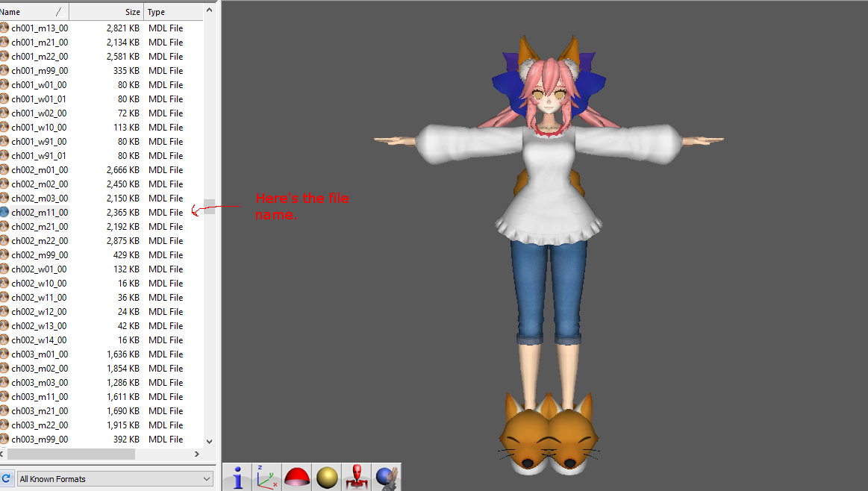Click the file icon for ch002_m11_00
Image resolution: width=868 pixels, height=491 pixels.
(x=4, y=212)
